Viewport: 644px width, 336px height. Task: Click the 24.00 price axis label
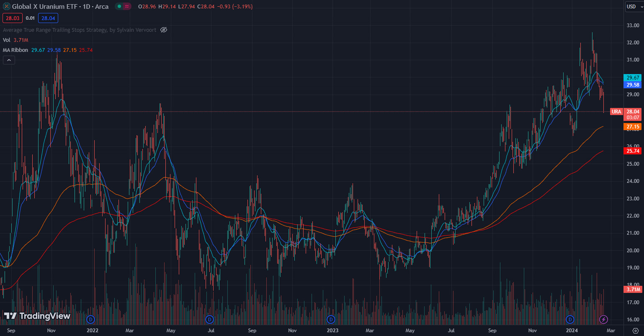633,181
